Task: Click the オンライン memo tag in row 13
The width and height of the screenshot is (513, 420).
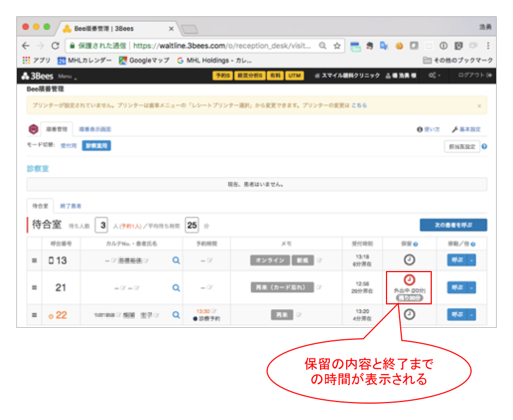Action: click(x=270, y=260)
